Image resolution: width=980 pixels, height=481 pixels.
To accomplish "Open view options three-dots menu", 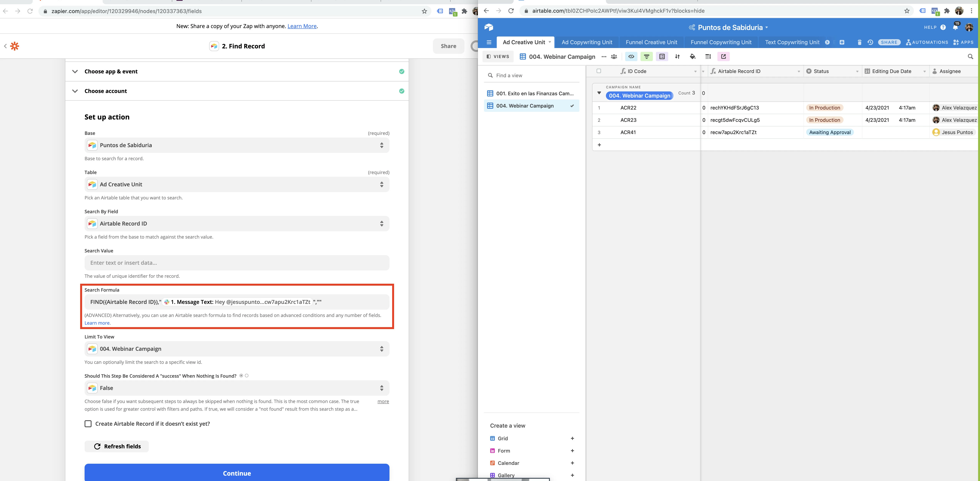I will 604,57.
